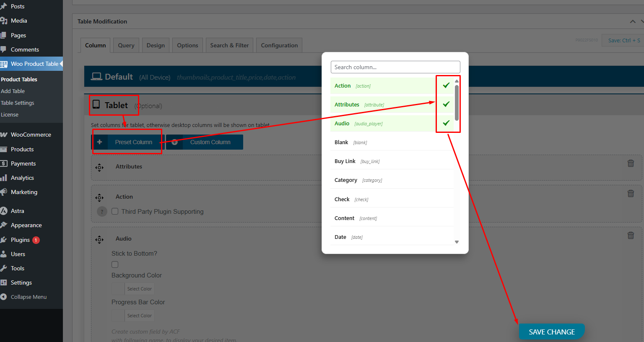The image size is (644, 342).
Task: Click the help icon beside Third Party Plugin
Action: click(x=102, y=212)
